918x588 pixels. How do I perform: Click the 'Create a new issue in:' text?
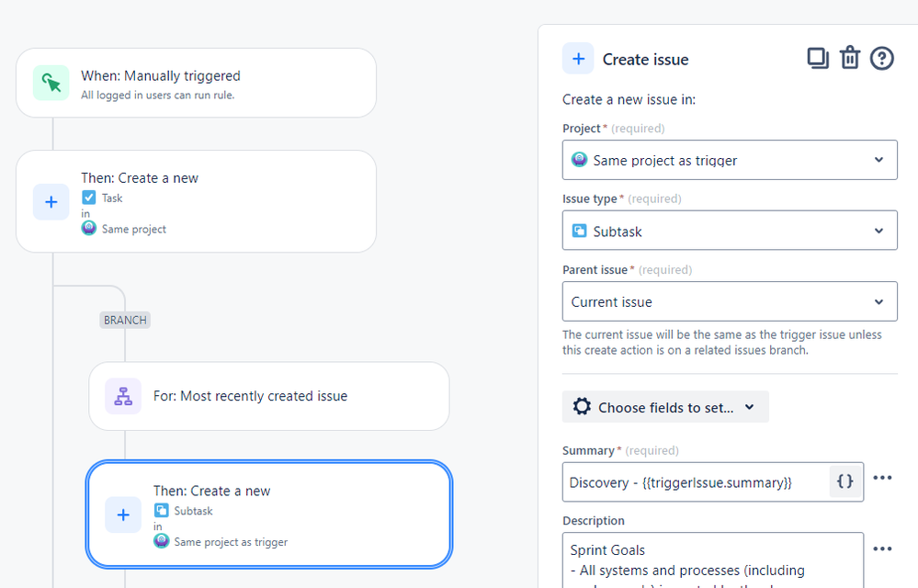click(629, 99)
